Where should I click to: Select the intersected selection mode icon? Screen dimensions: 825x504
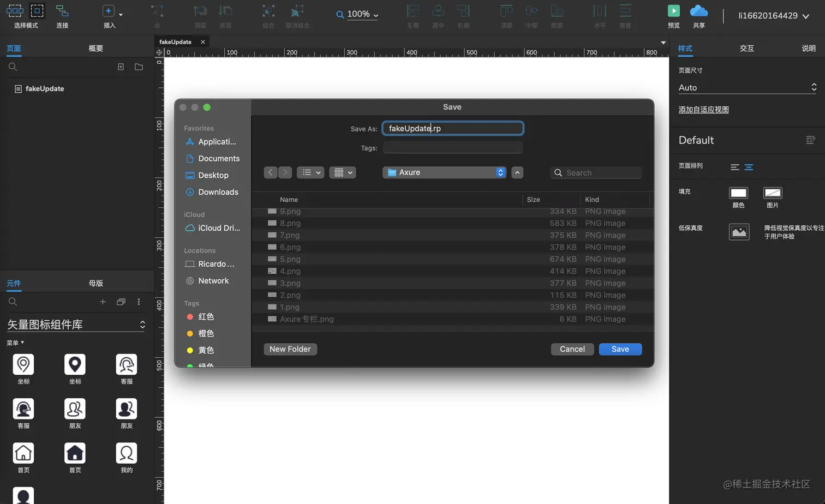15,10
